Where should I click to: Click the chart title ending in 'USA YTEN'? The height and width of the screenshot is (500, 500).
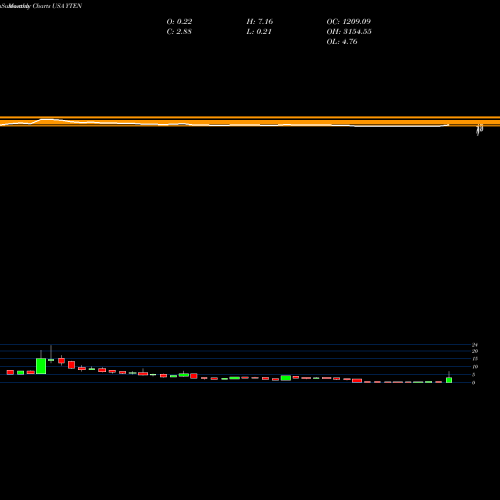coord(41,6)
